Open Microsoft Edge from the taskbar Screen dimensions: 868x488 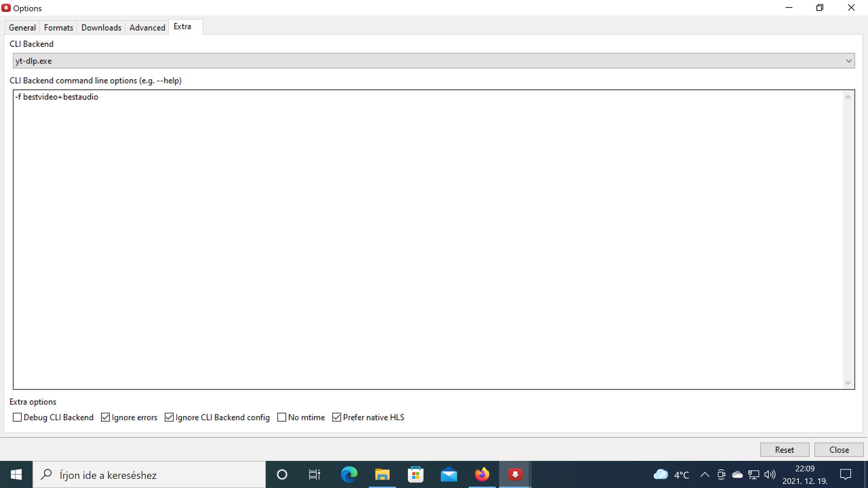pyautogui.click(x=349, y=475)
